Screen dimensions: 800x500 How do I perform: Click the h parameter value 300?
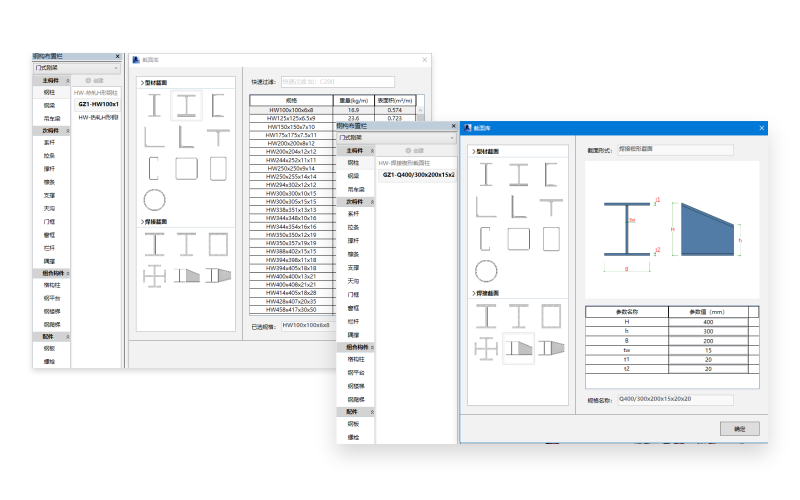coord(708,331)
